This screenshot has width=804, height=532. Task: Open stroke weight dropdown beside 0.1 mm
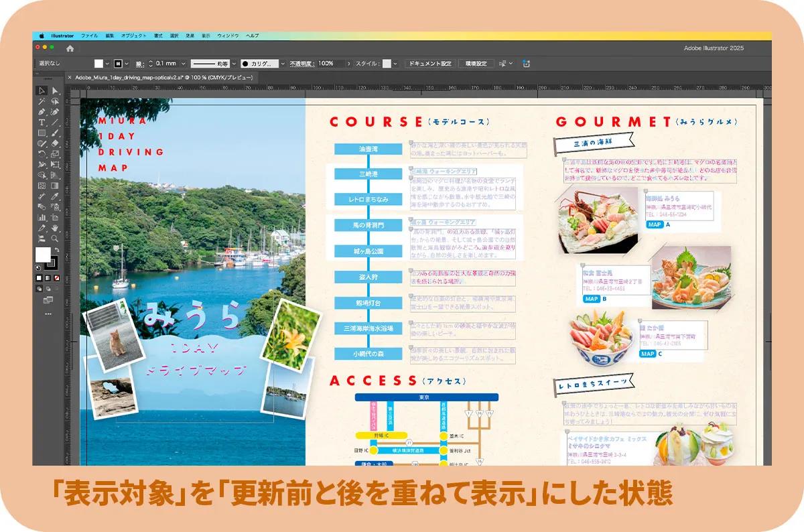[x=184, y=64]
